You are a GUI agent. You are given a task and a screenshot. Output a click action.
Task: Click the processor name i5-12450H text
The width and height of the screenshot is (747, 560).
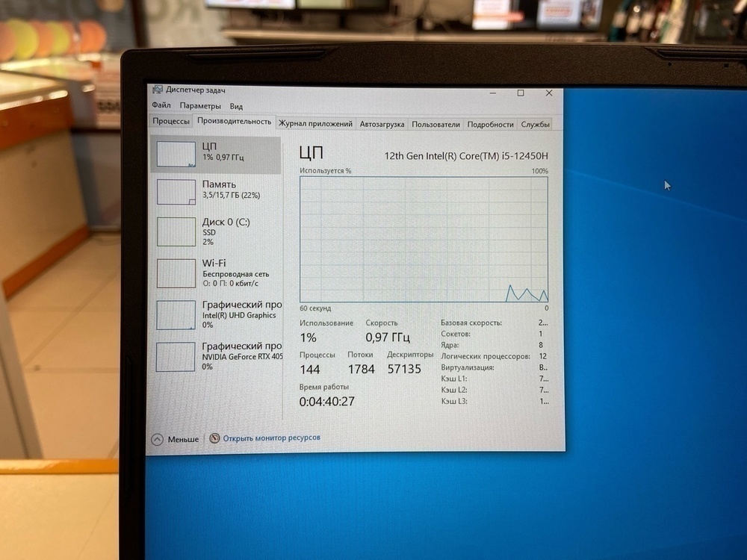pos(466,156)
